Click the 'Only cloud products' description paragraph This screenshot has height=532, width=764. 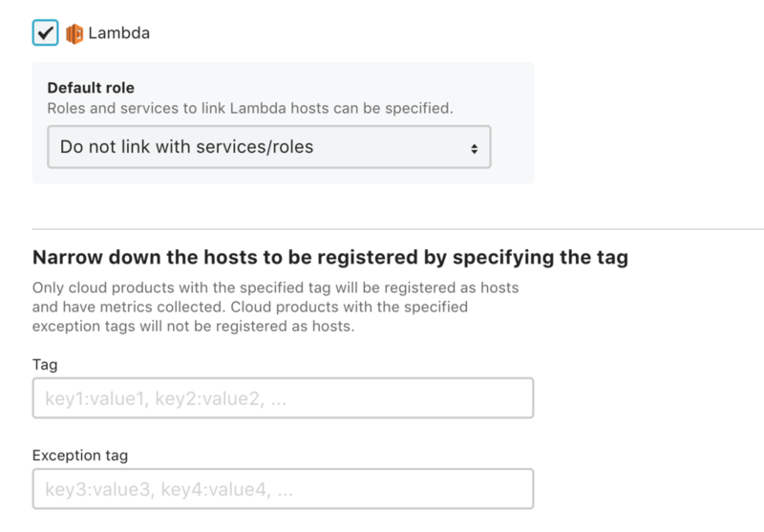point(275,307)
